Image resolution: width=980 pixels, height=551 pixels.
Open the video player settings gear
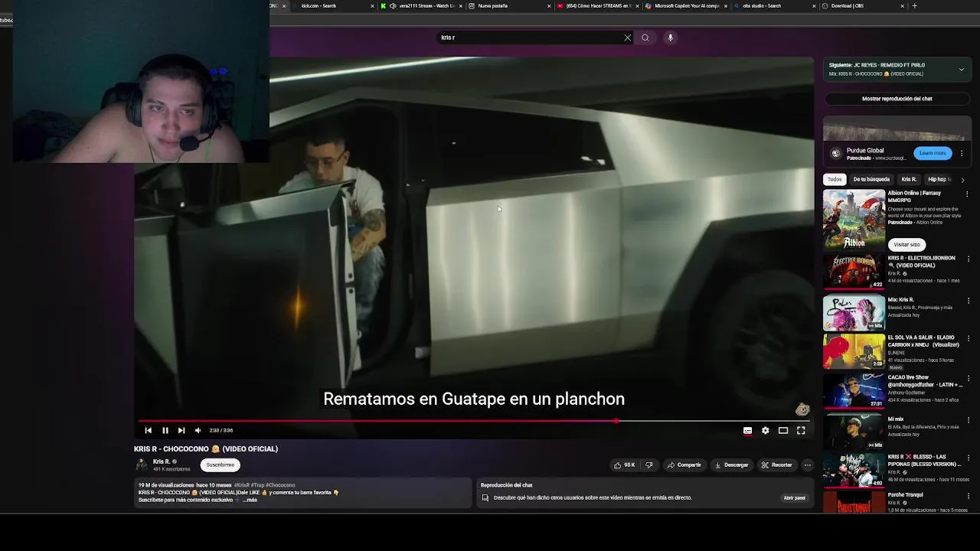[x=765, y=430]
